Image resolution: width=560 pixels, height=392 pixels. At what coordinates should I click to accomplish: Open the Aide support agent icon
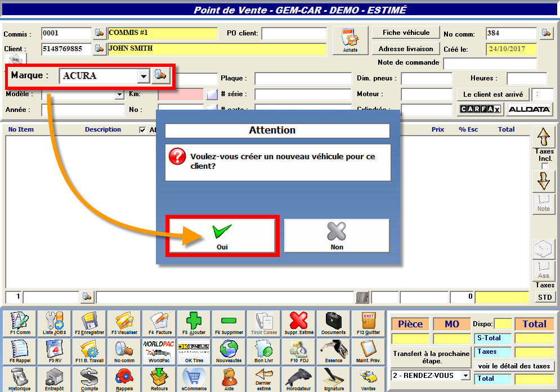point(229,379)
